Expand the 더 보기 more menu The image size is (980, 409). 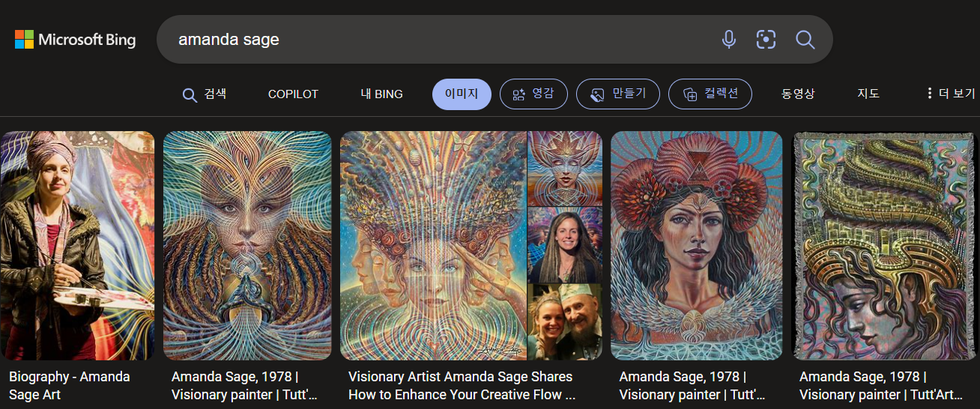(950, 94)
